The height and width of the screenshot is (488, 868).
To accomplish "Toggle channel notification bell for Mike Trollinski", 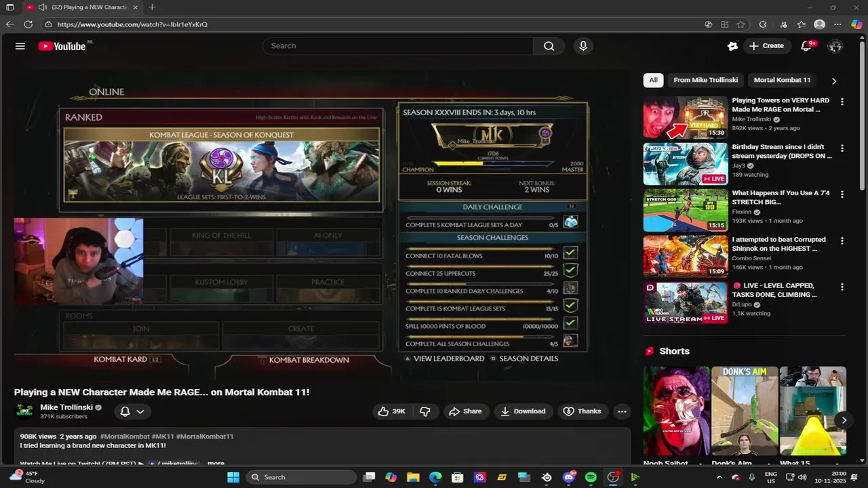I will (125, 411).
